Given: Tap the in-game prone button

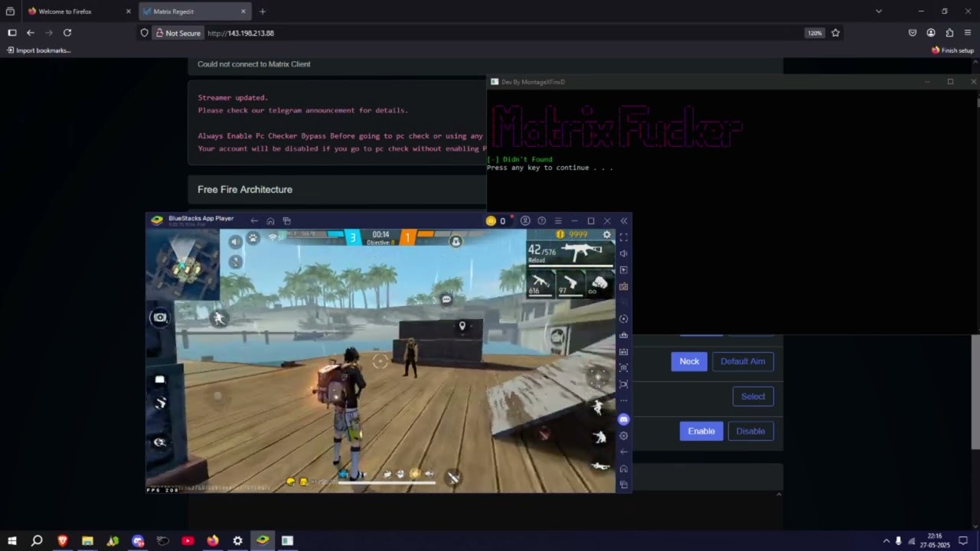Looking at the screenshot, I should 600,465.
